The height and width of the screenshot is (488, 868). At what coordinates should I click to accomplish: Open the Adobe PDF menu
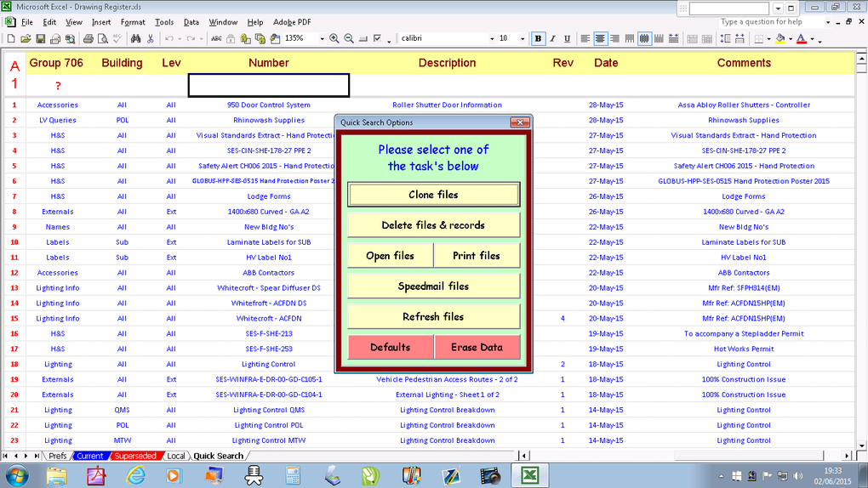[x=292, y=22]
